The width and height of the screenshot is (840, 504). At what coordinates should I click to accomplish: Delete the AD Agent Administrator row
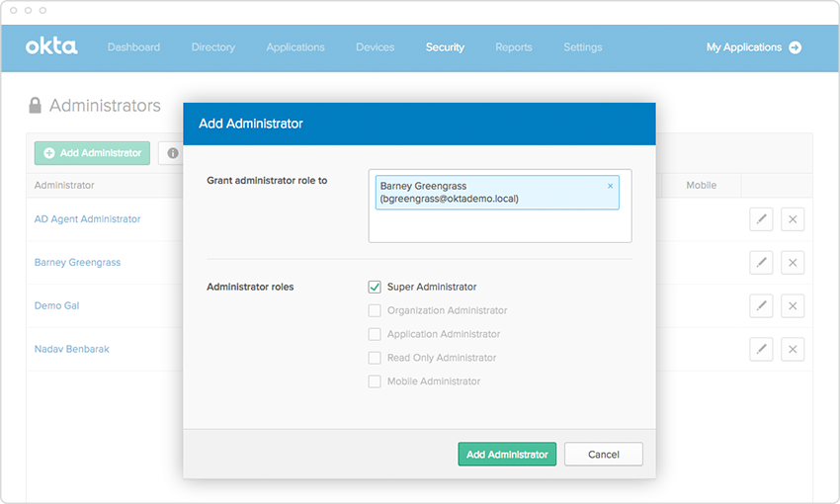[x=793, y=219]
